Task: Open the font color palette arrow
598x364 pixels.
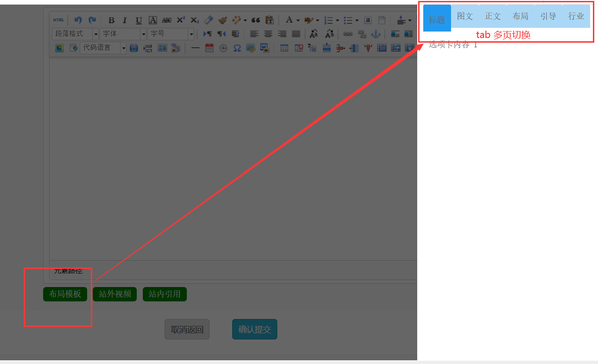Action: pos(298,20)
